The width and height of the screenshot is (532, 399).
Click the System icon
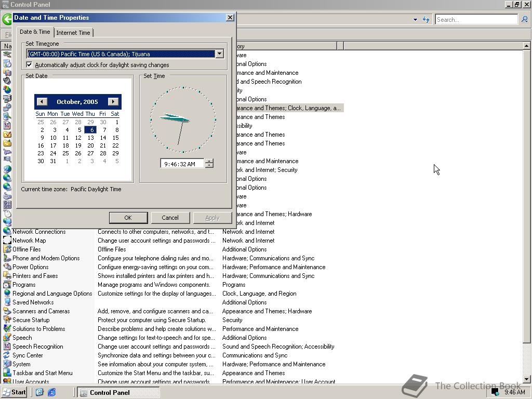pos(7,364)
